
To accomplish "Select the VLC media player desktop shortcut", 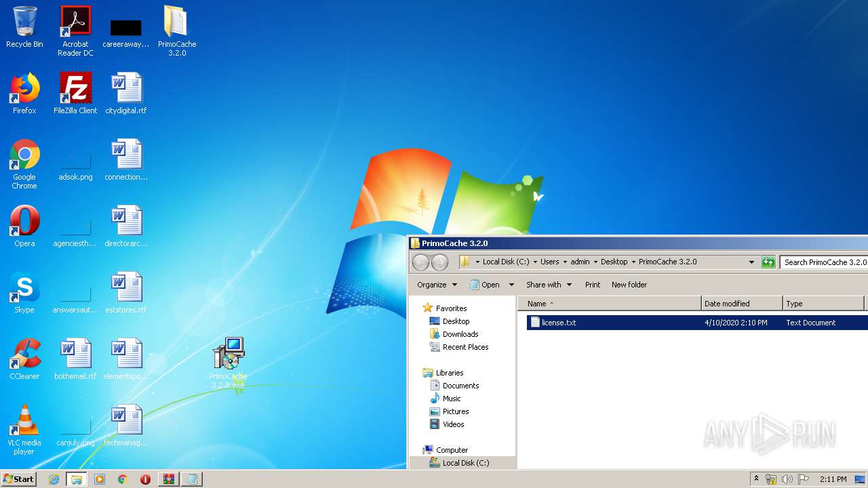I will [x=24, y=430].
